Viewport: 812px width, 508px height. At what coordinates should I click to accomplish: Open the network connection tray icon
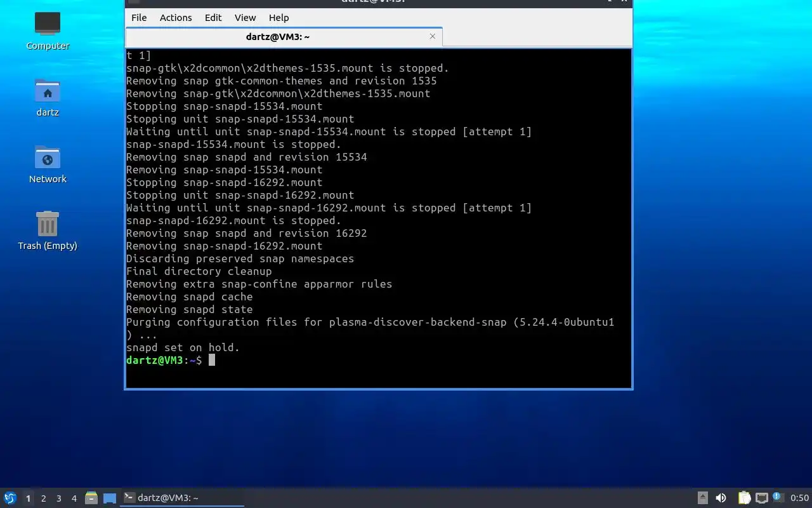[x=761, y=498]
